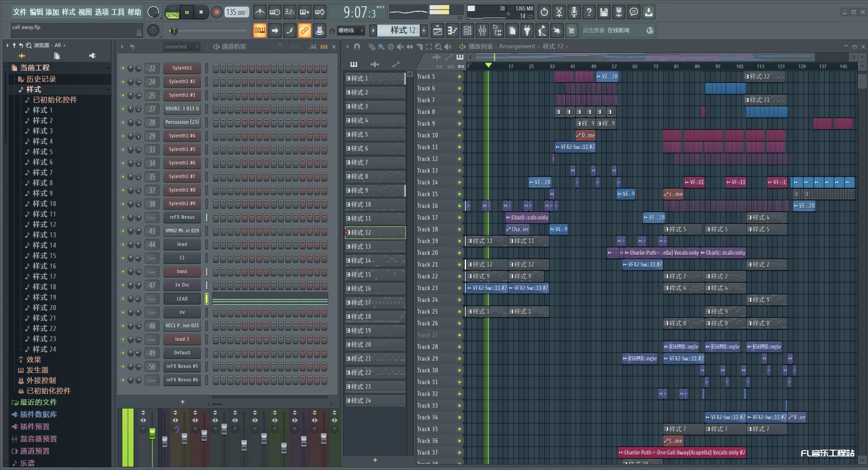Open the 帮助 menu
868x470 pixels.
tap(134, 12)
